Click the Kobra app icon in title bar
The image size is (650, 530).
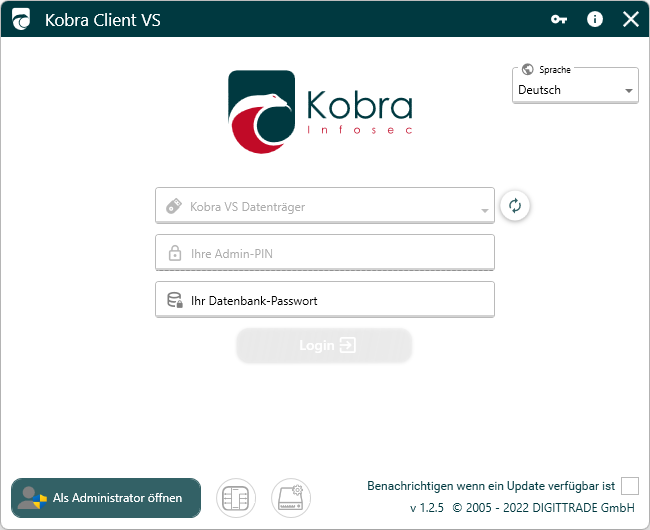[x=20, y=19]
